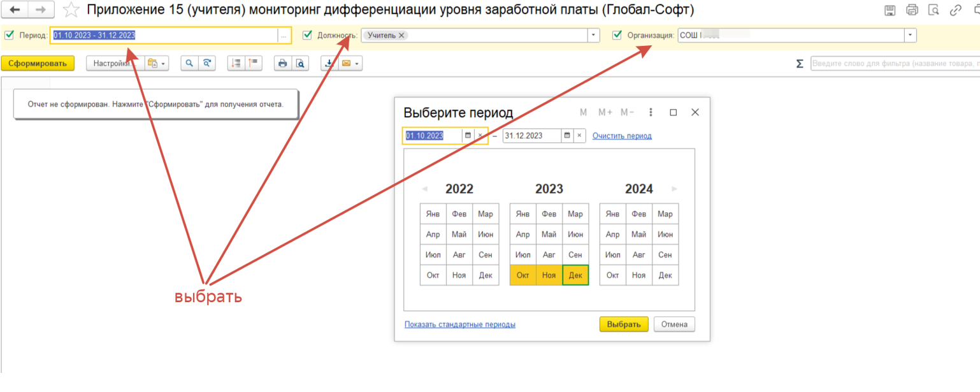
Task: Click the Sigma sum icon
Action: (x=800, y=64)
